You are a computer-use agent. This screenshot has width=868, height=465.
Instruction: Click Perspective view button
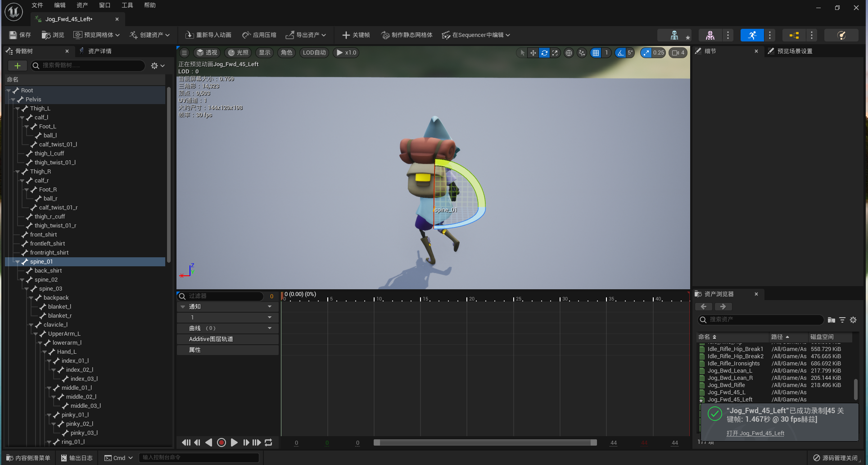pyautogui.click(x=207, y=53)
